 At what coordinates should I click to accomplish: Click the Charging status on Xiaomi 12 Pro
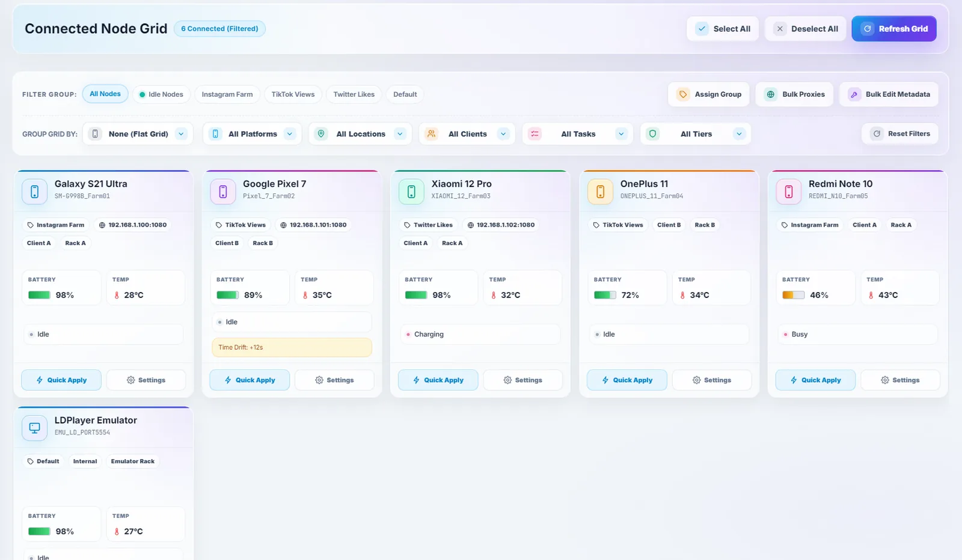[480, 335]
